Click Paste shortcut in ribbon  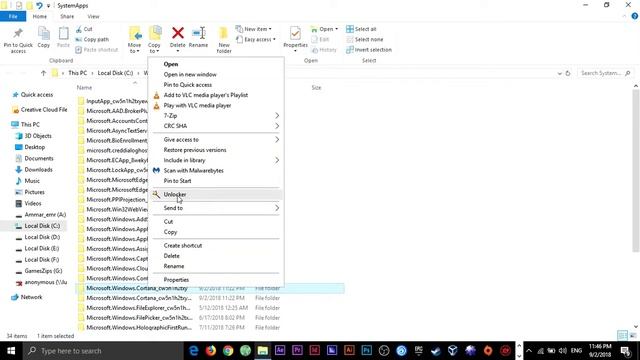(x=97, y=50)
